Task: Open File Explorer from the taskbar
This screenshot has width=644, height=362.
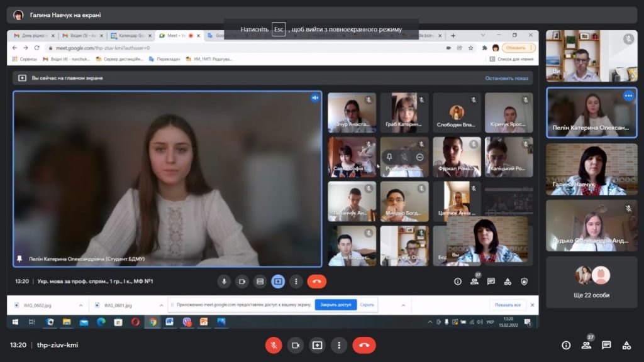Action: point(67,322)
